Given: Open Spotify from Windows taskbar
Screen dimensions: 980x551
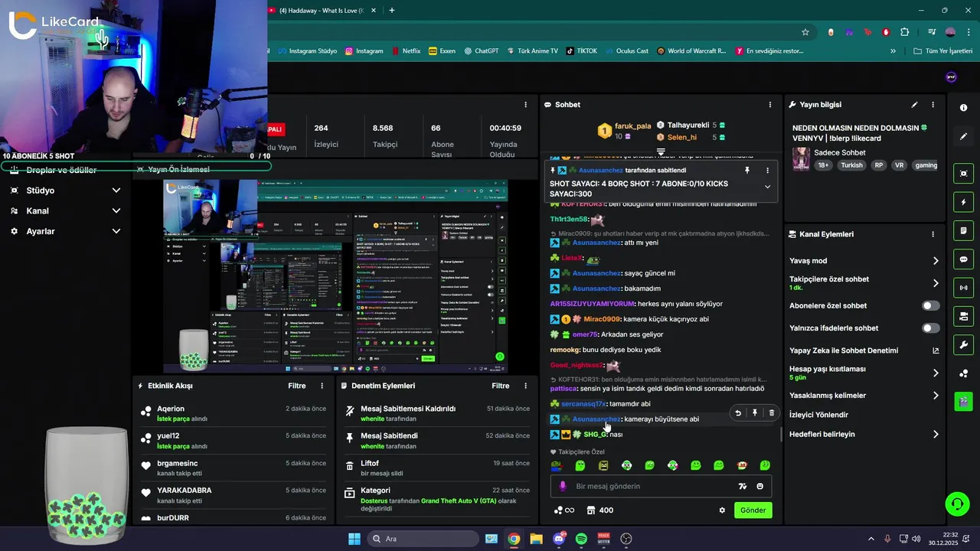Looking at the screenshot, I should pyautogui.click(x=581, y=539).
